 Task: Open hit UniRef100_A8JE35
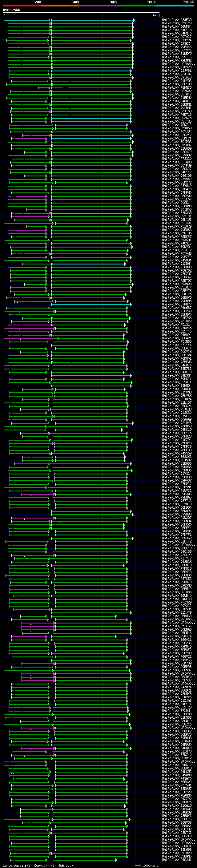(177, 20)
